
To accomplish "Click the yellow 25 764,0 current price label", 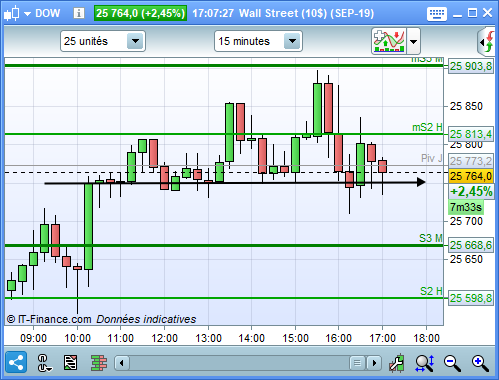I will tap(471, 176).
